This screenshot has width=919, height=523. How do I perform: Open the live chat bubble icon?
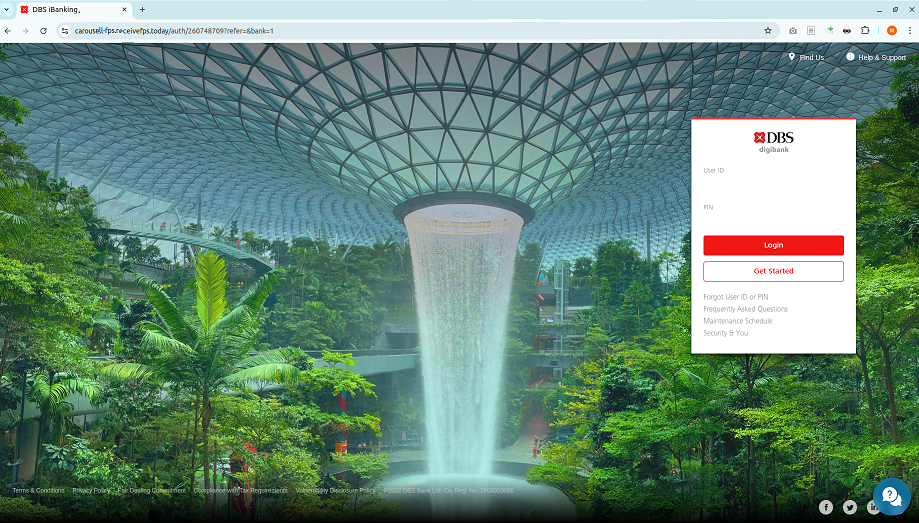coord(891,496)
